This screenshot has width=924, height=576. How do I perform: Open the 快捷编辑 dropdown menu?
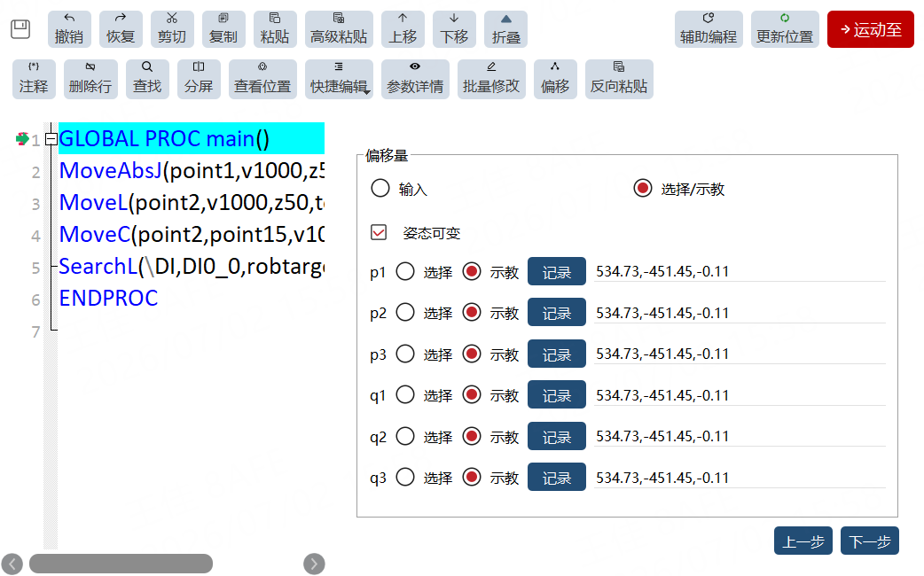(x=339, y=79)
